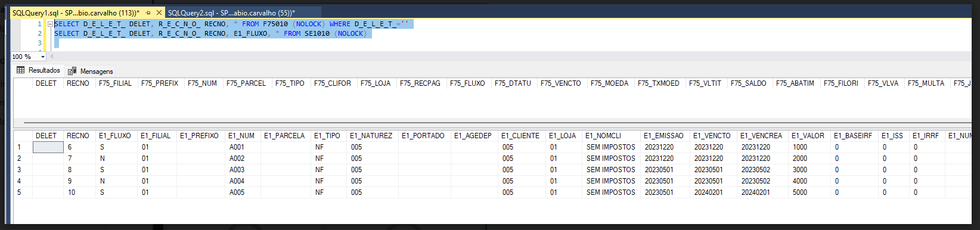The image size is (980, 230).
Task: Select the F75_MULTA column header
Action: point(926,83)
